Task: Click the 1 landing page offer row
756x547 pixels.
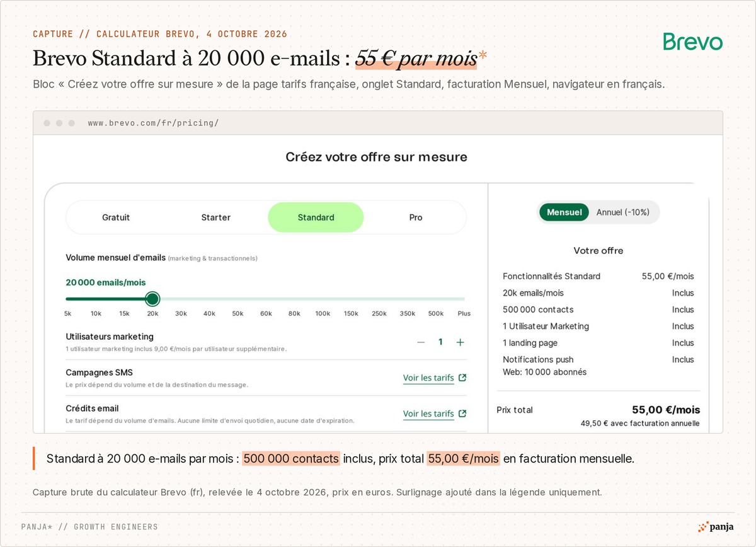Action: pyautogui.click(x=598, y=343)
